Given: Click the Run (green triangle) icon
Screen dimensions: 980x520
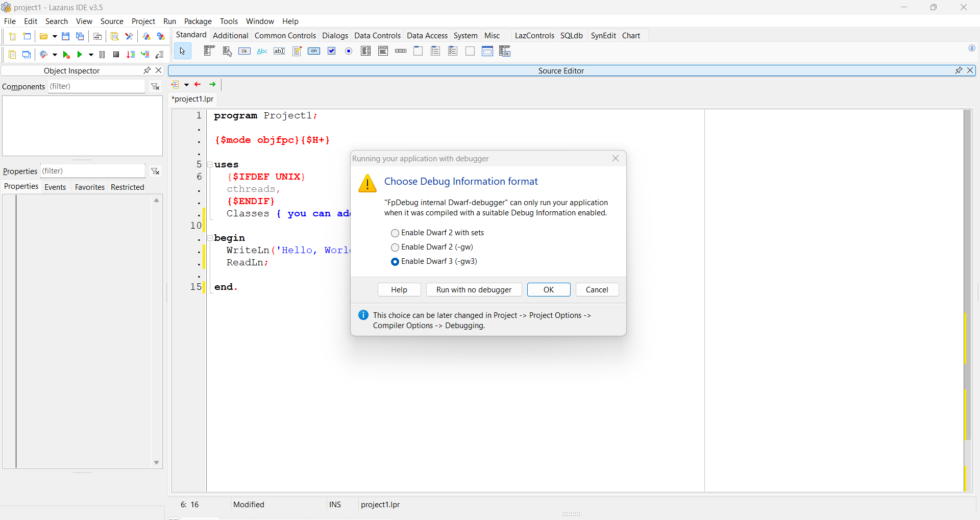Looking at the screenshot, I should tap(80, 55).
